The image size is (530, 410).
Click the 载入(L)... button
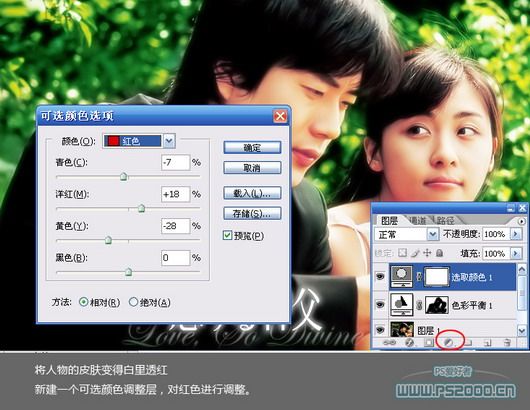tap(252, 193)
